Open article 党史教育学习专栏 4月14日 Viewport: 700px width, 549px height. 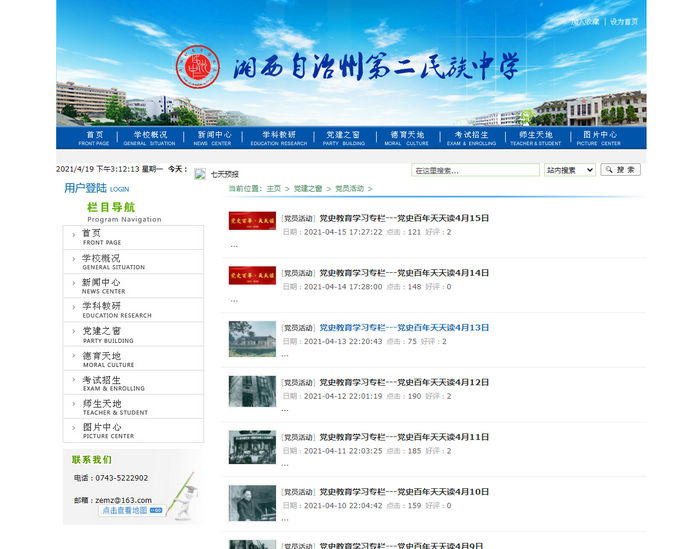(404, 273)
